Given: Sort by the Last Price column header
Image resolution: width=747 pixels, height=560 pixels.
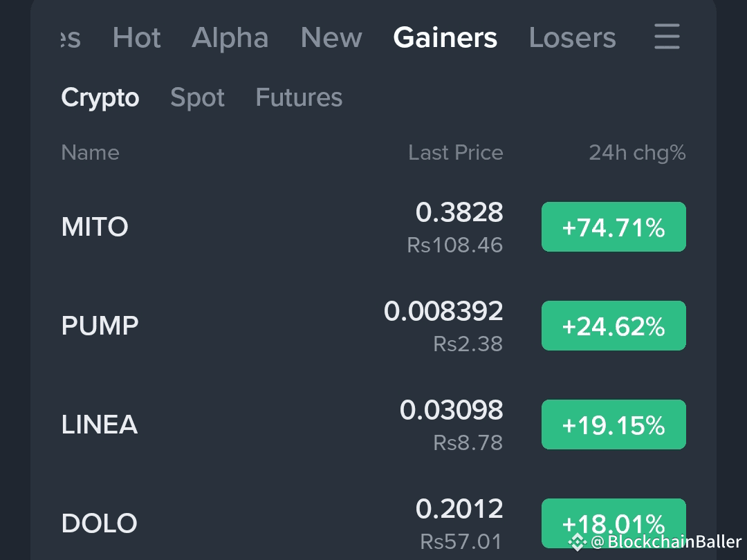Looking at the screenshot, I should (455, 153).
